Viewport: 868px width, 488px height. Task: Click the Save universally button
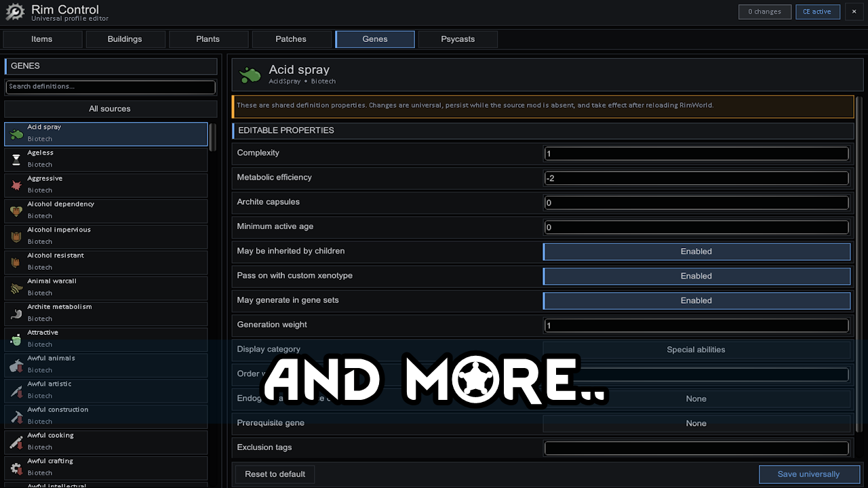click(x=809, y=474)
